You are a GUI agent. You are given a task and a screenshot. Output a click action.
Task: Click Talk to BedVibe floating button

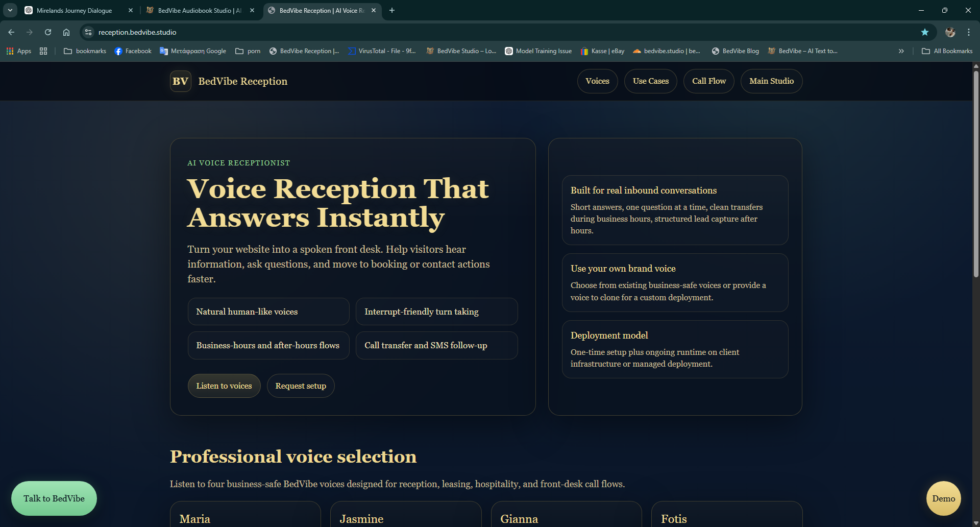click(x=54, y=498)
